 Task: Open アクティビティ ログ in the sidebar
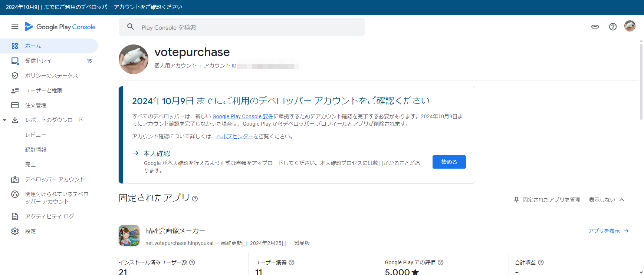[49, 216]
